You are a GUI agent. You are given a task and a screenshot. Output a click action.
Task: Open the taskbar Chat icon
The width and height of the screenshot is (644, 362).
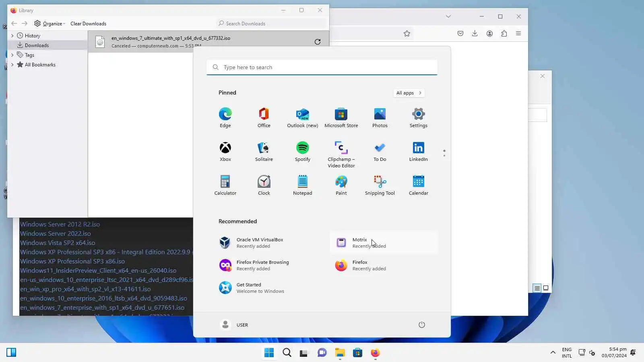click(x=322, y=353)
